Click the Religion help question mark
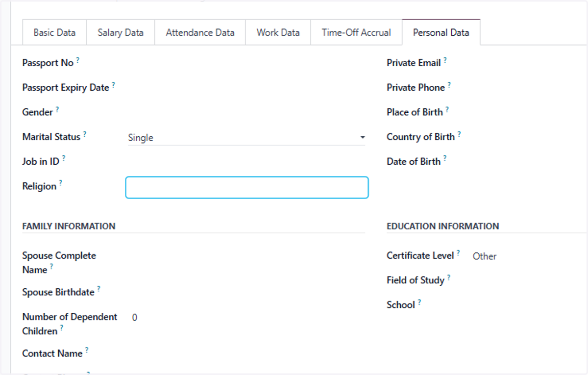This screenshot has width=588, height=375. (x=60, y=183)
